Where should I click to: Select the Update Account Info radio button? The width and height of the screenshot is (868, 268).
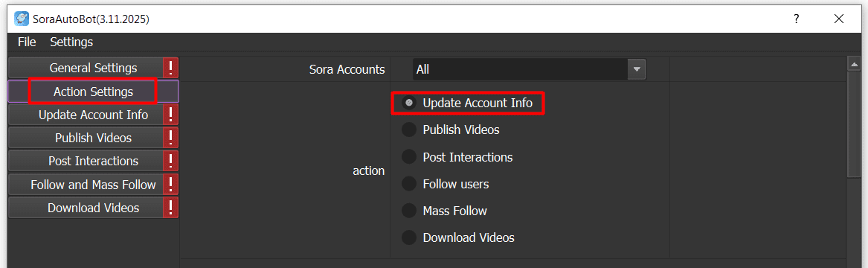408,103
